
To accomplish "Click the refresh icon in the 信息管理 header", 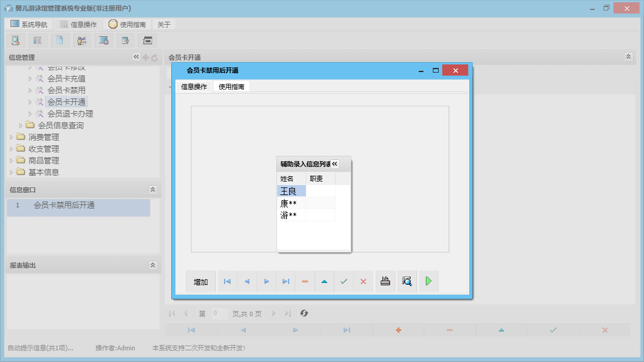I will point(154,58).
